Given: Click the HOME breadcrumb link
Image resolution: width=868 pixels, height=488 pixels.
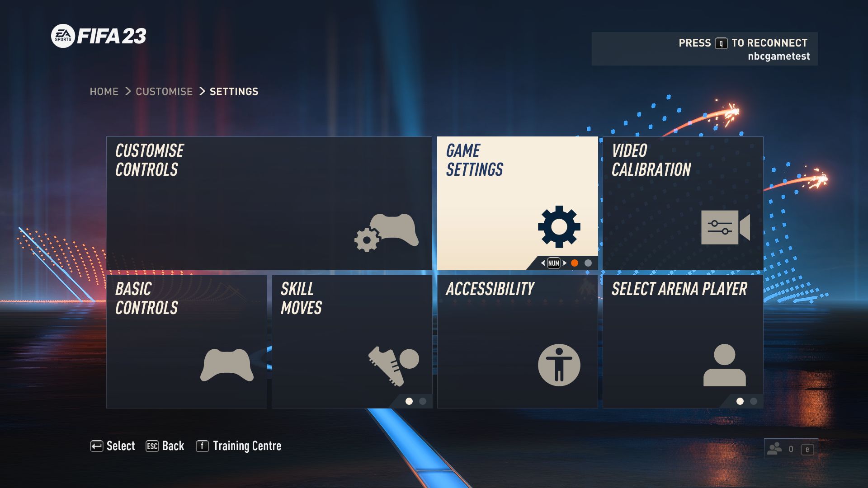Looking at the screenshot, I should tap(104, 91).
